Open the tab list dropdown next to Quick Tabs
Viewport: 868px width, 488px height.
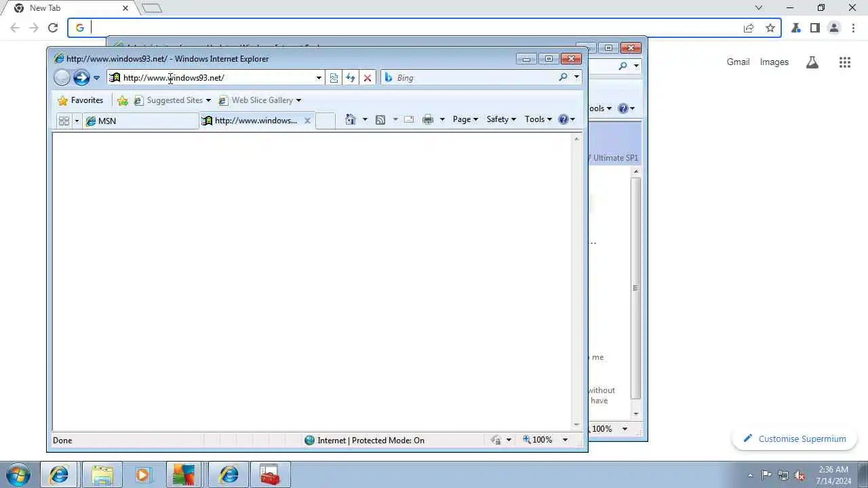coord(77,121)
